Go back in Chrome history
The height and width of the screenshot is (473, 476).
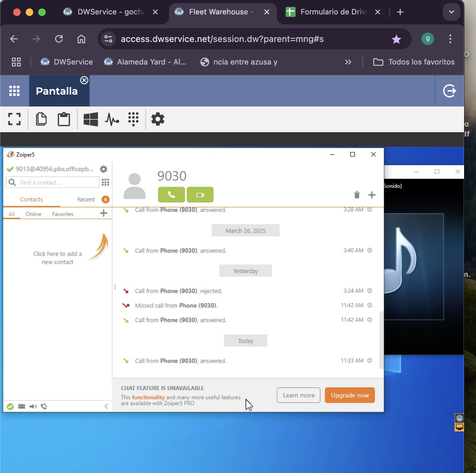(14, 39)
